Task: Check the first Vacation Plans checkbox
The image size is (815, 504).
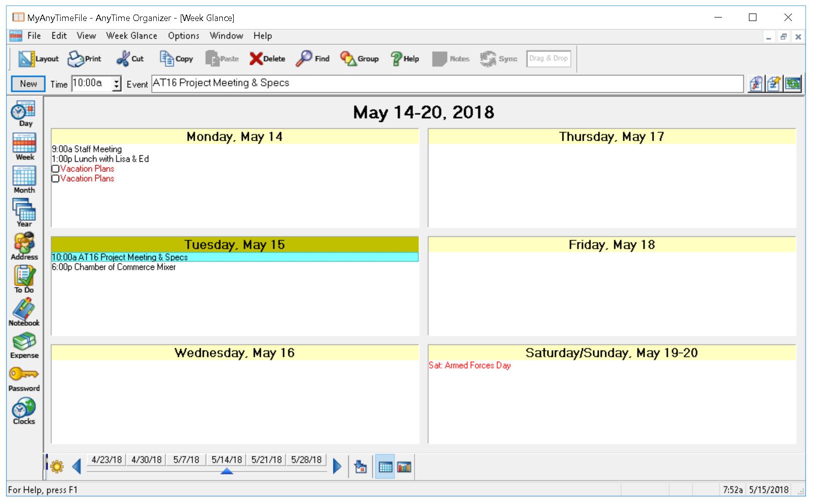Action: 56,169
